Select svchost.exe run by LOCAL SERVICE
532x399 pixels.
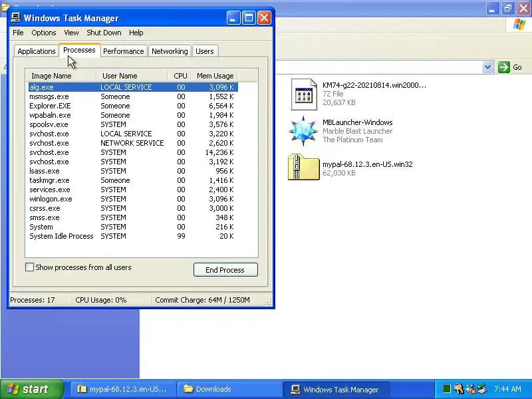133,134
